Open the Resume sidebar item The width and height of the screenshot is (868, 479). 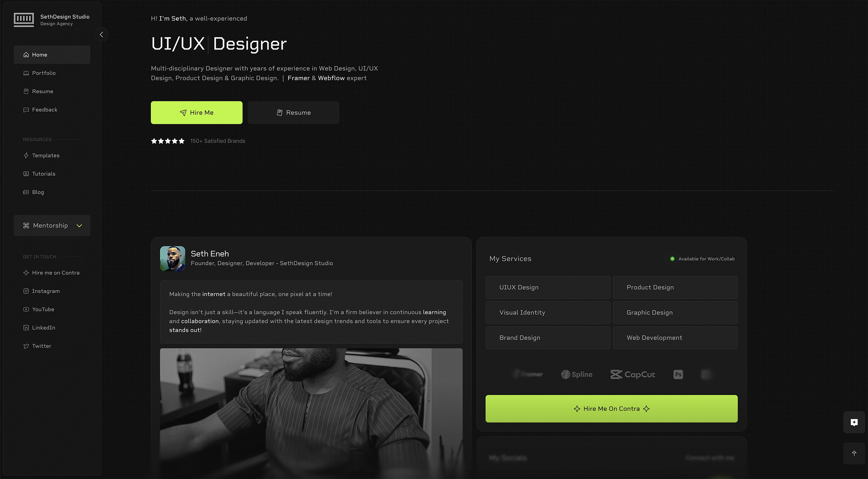click(52, 91)
